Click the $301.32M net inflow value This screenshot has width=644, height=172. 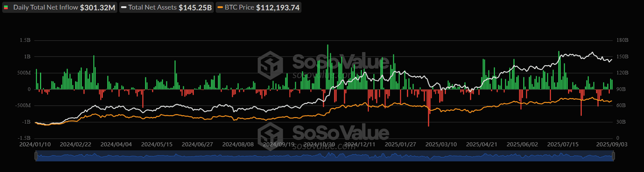pos(98,7)
